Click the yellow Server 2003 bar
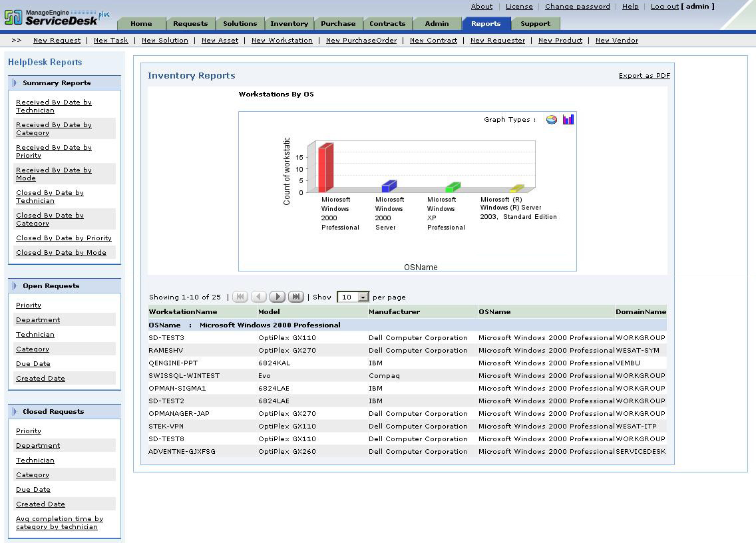 click(516, 188)
